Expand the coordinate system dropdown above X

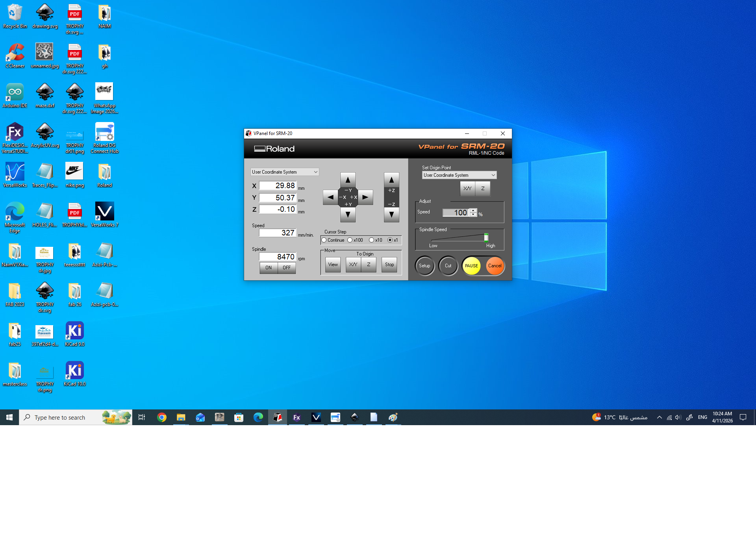click(315, 172)
